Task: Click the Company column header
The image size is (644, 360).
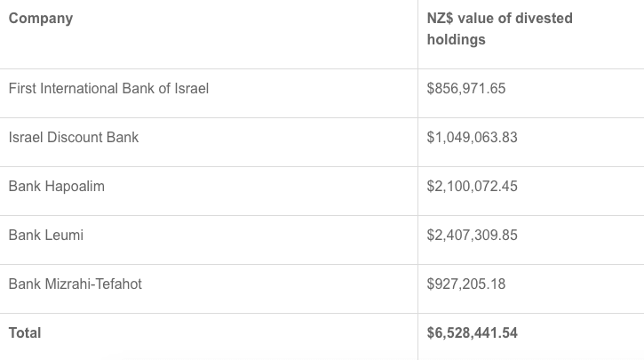Action: (41, 18)
